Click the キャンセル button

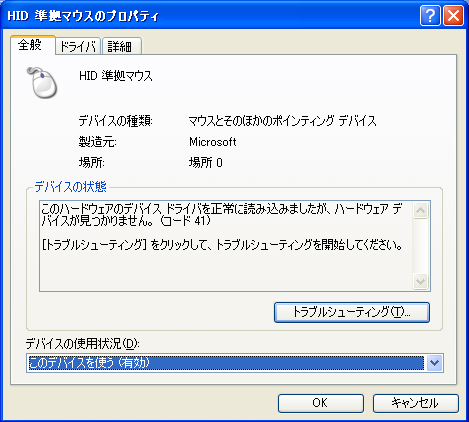pyautogui.click(x=416, y=403)
